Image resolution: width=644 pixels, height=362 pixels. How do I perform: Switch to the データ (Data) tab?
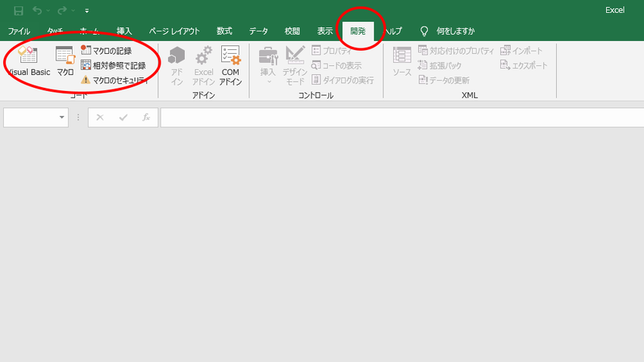(x=258, y=31)
